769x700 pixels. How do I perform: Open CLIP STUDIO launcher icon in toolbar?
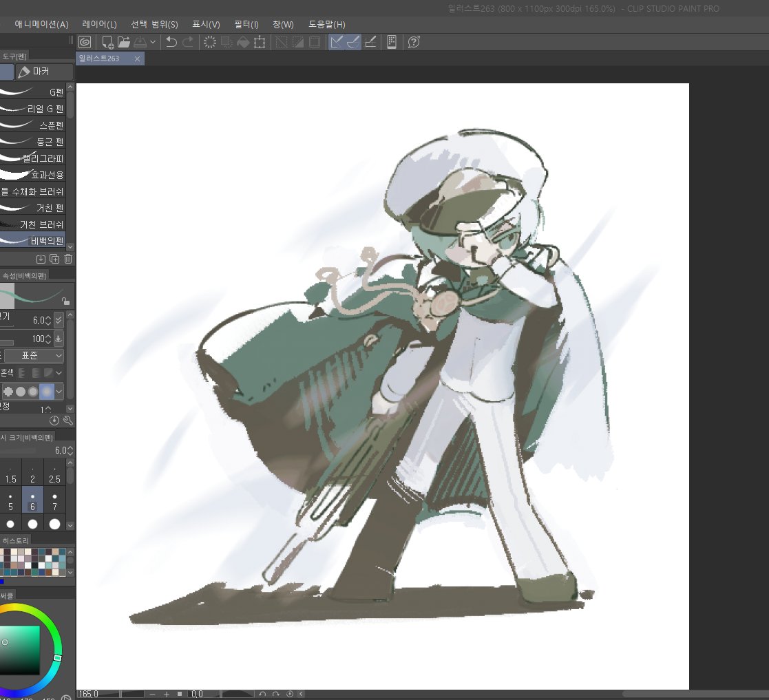click(x=85, y=42)
